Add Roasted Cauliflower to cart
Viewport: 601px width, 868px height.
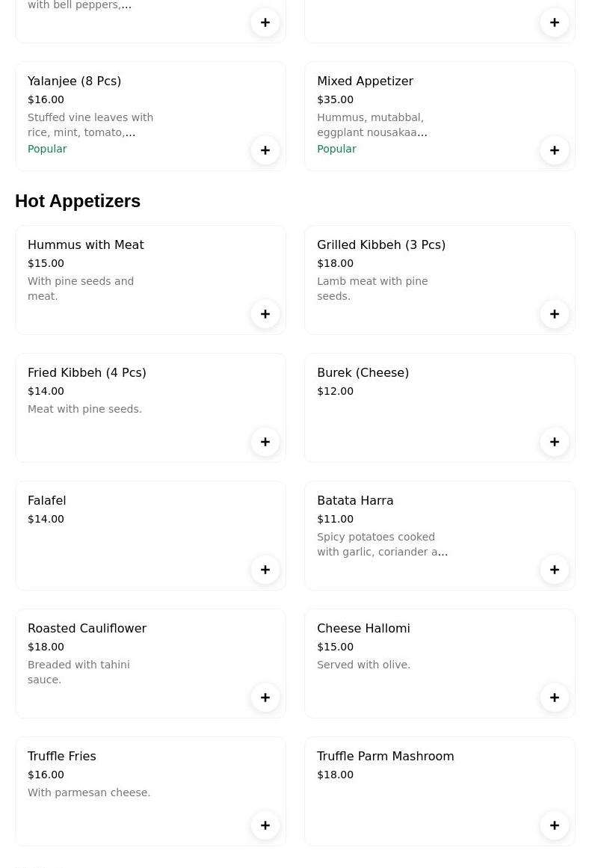pyautogui.click(x=265, y=698)
